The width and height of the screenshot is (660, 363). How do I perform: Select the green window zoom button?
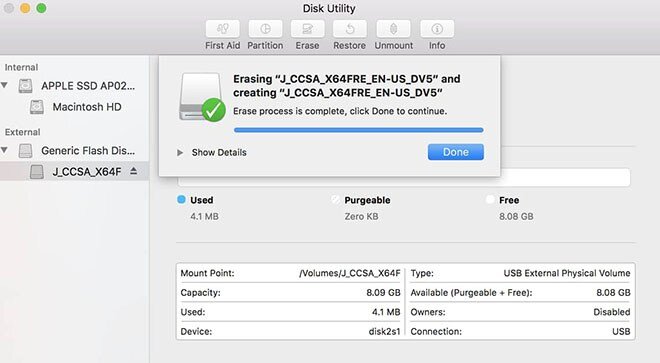[41, 8]
